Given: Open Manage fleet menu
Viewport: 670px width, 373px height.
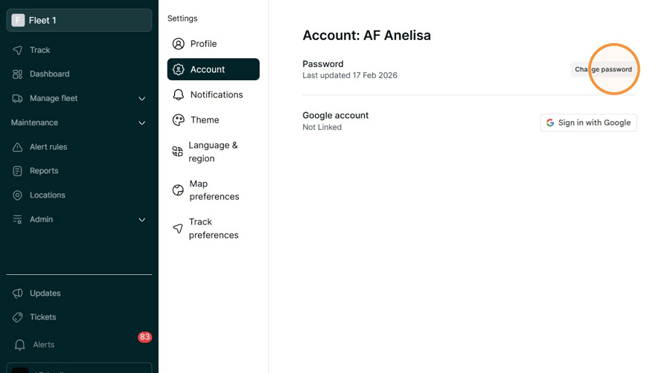Looking at the screenshot, I should pos(53,98).
